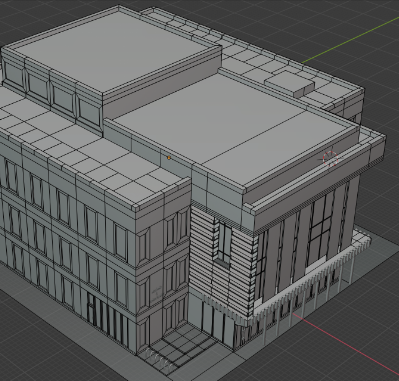This screenshot has width=399, height=381.
Task: Select the window on the horizontally striped wall
Action: [224, 242]
